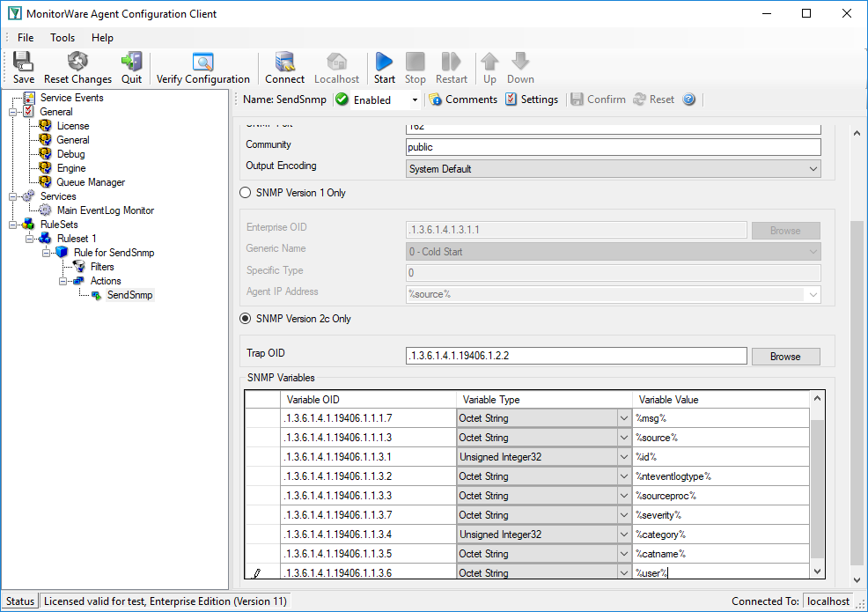Open the License node

tap(72, 126)
